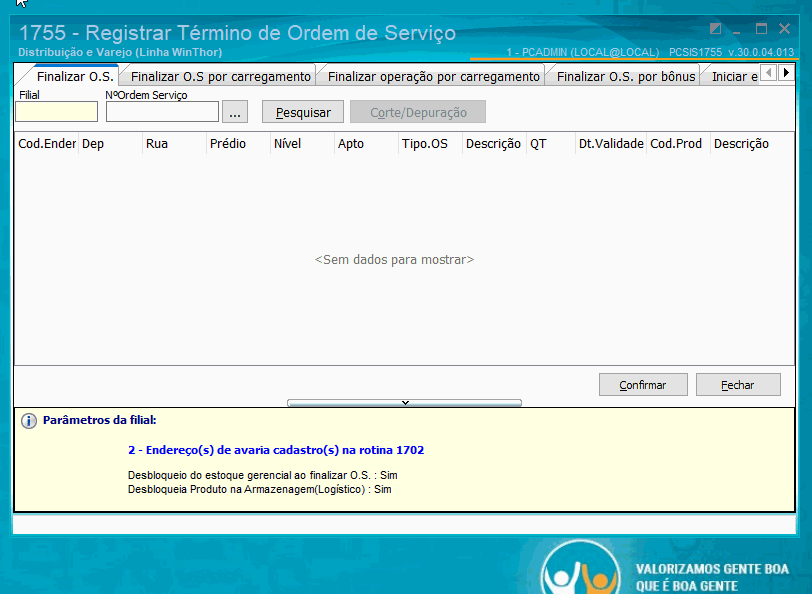Viewport: 812px width, 594px height.
Task: Click the 'Desbloqueia Produto na Armazenagem' line
Action: [259, 489]
